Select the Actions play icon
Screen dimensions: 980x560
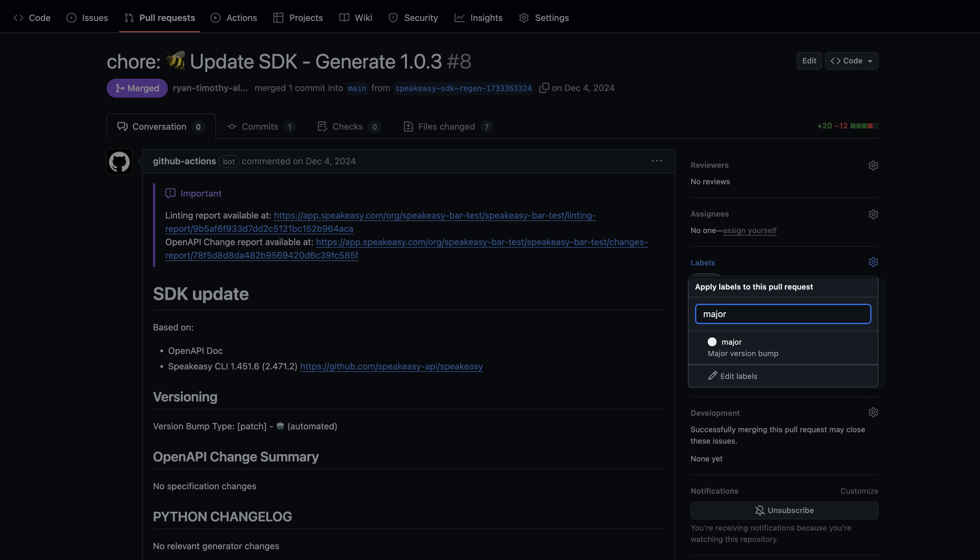(x=215, y=18)
